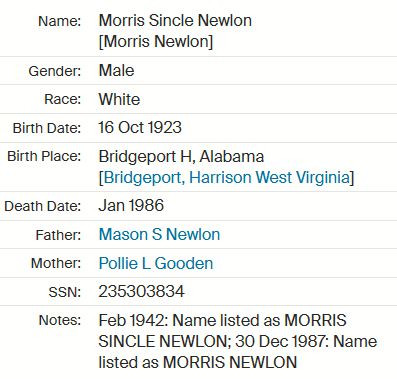Click the SSN field label
This screenshot has height=379, width=397.
click(65, 292)
